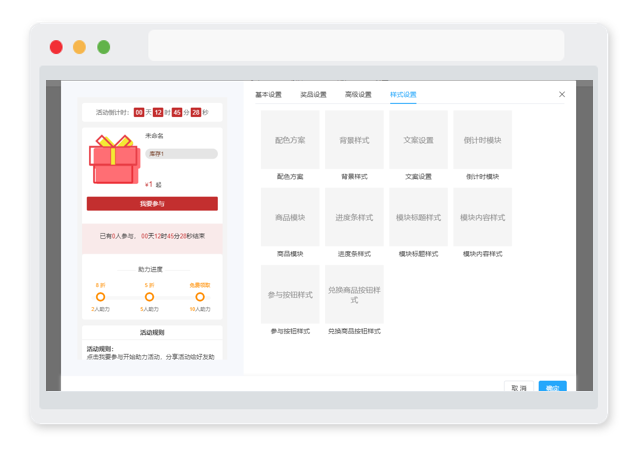The image size is (640, 450).
Task: Click the red gift box image
Action: (x=114, y=160)
